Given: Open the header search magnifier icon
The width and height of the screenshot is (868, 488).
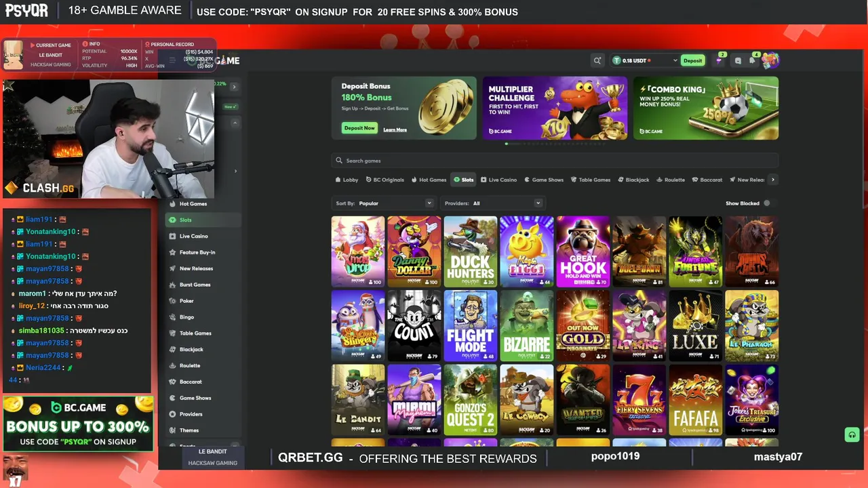Looking at the screenshot, I should pos(597,60).
